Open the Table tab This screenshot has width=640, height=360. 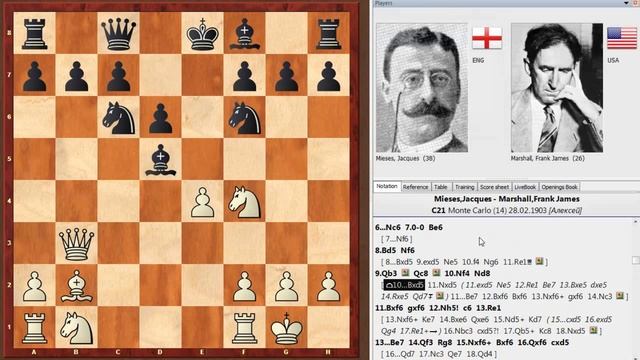point(441,187)
